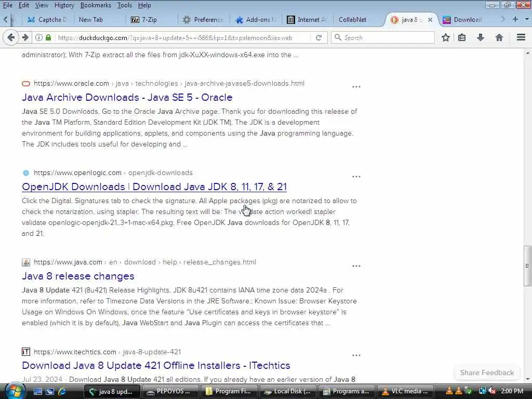Click the ITechtics favicon beside the result

coord(26,352)
